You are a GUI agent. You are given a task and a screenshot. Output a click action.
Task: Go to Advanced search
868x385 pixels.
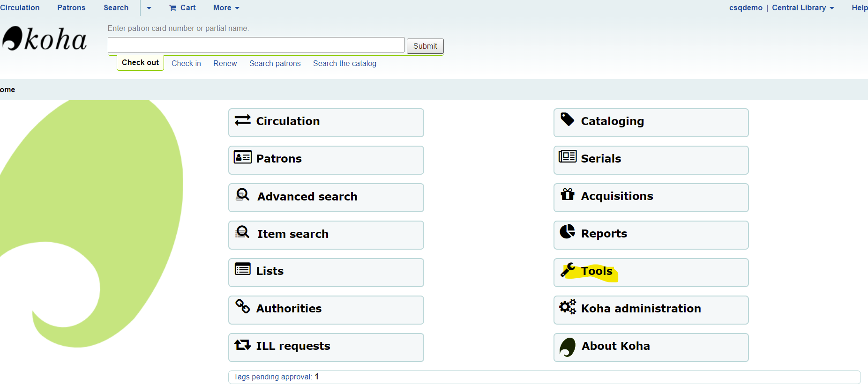pyautogui.click(x=326, y=198)
